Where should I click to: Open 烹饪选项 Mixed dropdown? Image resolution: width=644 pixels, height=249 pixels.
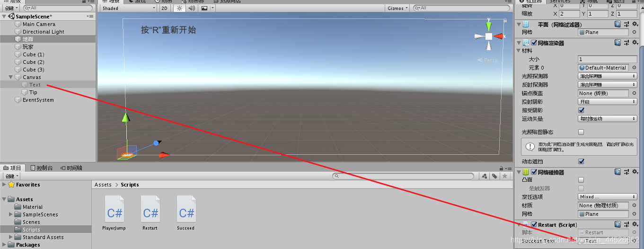(608, 197)
